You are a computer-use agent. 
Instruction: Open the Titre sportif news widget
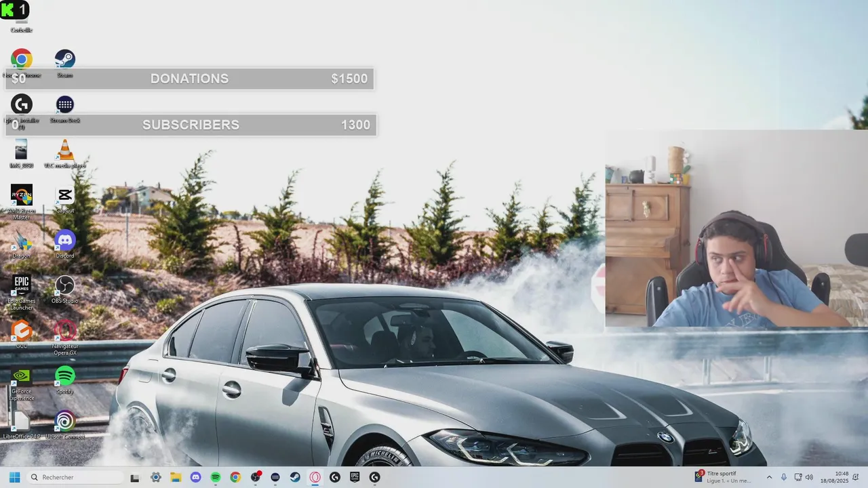click(722, 477)
